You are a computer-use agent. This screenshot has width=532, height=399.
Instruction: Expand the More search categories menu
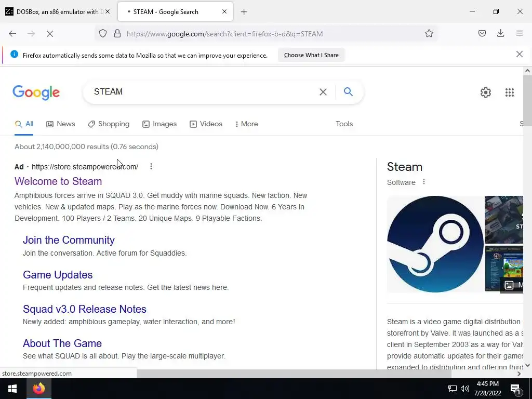coord(247,124)
